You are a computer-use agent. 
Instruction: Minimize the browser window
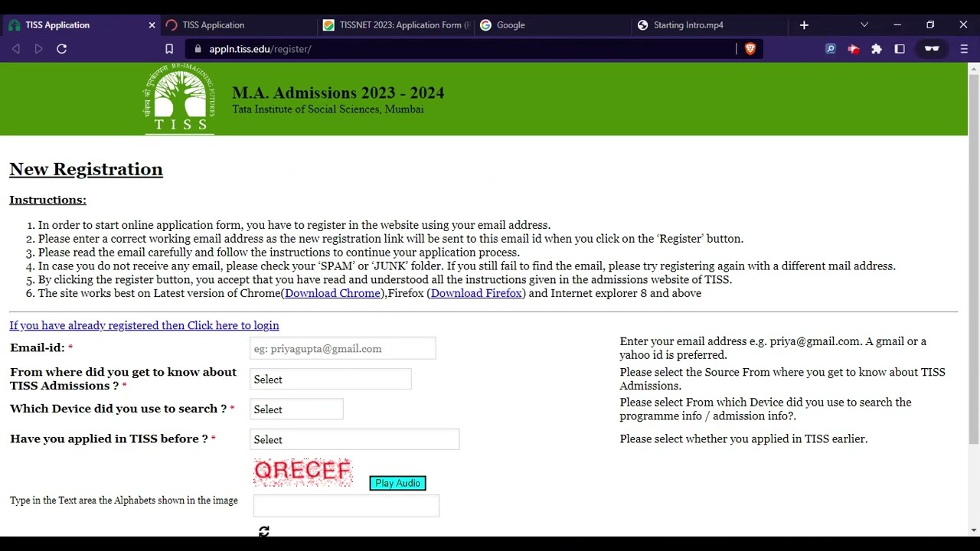coord(897,25)
